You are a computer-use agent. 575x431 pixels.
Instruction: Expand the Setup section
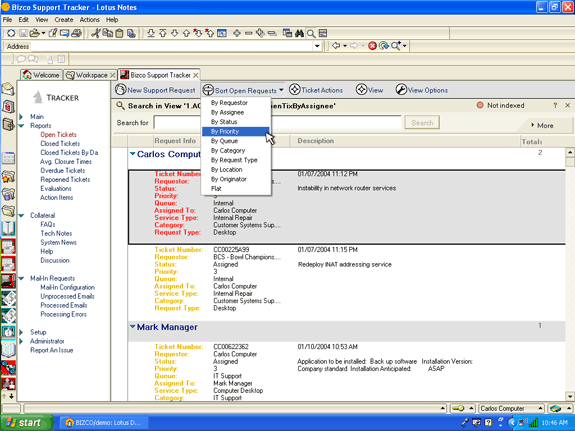pos(21,332)
